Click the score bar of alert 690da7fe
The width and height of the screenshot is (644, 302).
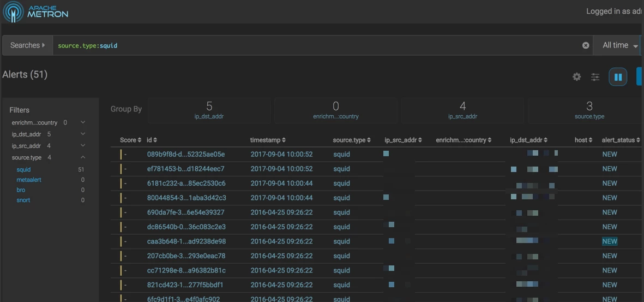121,212
